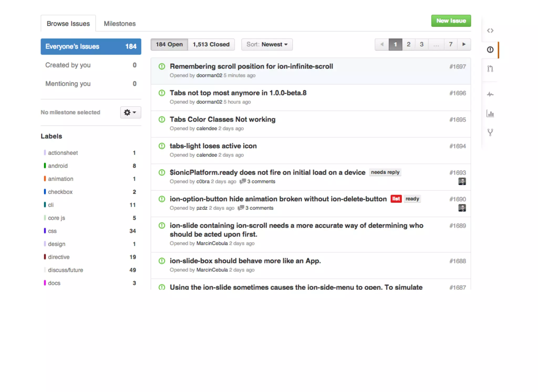Open the Graphs bar chart icon
Image resolution: width=538 pixels, height=392 pixels.
tap(490, 114)
